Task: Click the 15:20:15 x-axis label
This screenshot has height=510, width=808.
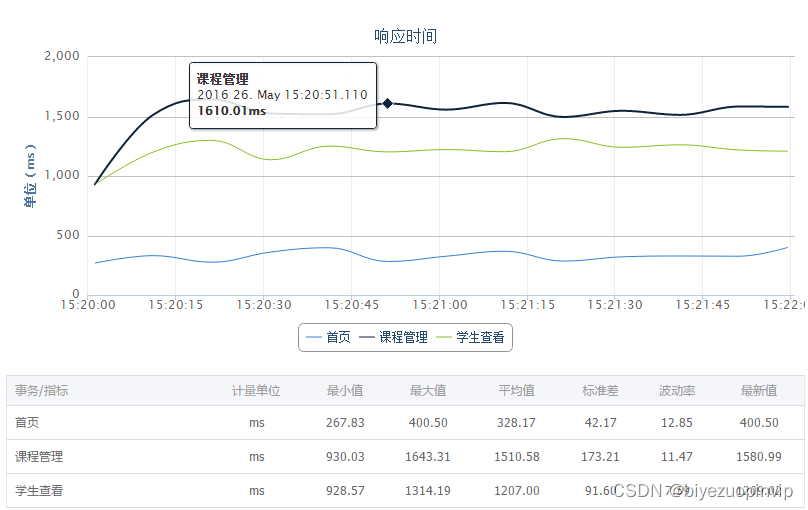Action: click(176, 305)
